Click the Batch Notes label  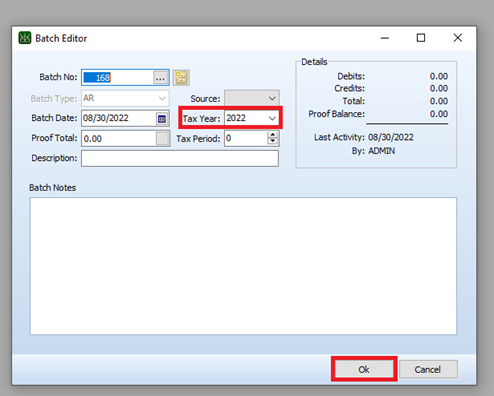pos(52,188)
